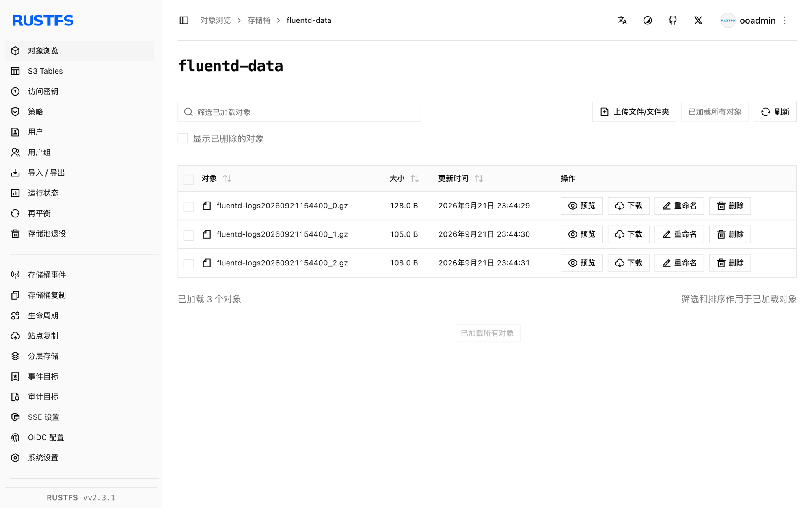Refresh the object list
Screen dimensions: 812x508
pyautogui.click(x=775, y=112)
